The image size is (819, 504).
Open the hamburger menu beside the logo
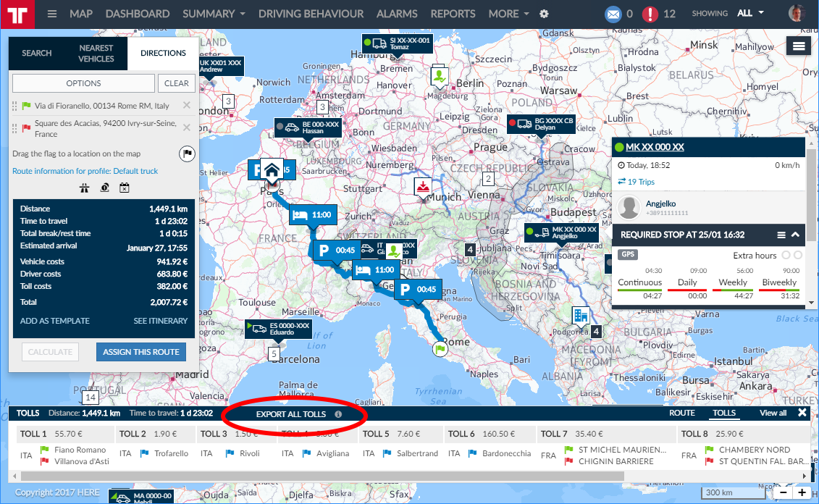51,14
